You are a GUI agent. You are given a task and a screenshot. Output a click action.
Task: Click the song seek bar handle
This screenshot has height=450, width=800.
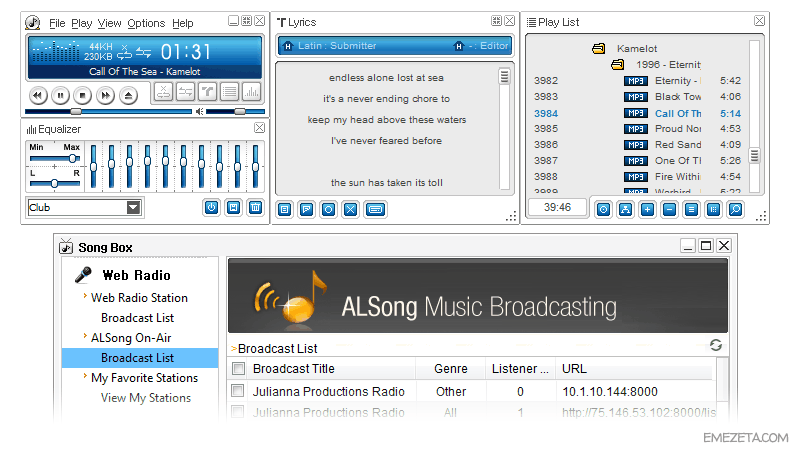pos(76,111)
